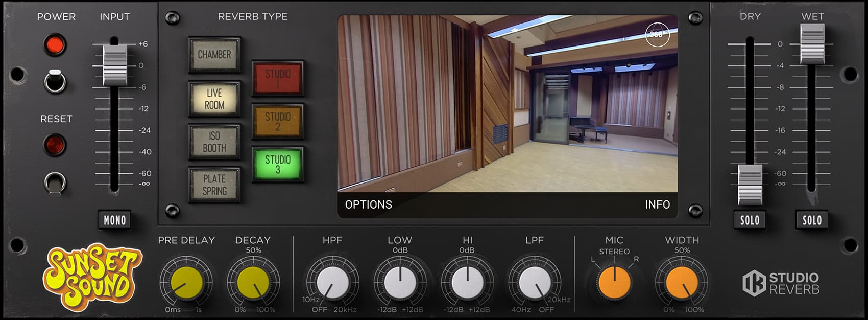This screenshot has width=868, height=320.
Task: Select the Iso Booth reverb type
Action: [x=214, y=142]
